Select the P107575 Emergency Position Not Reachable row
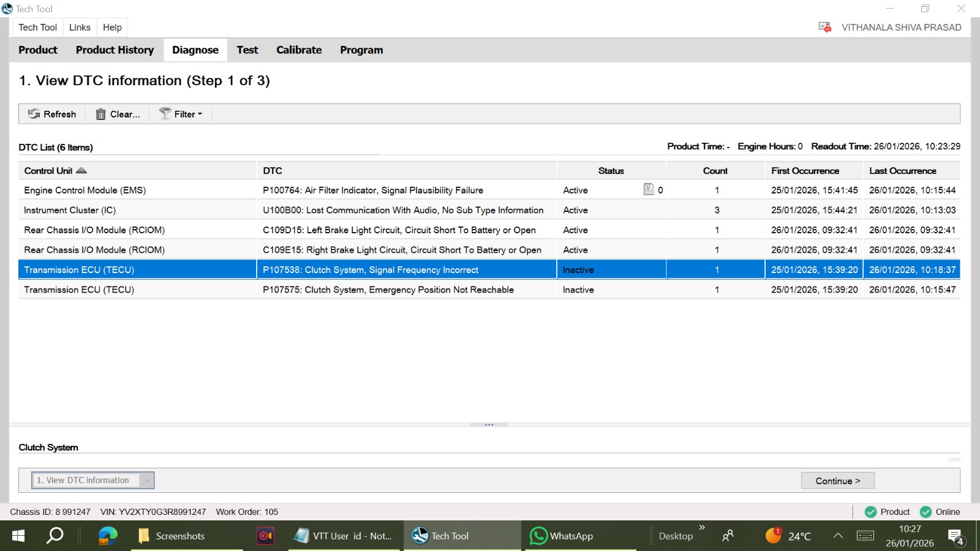The image size is (980, 551). [x=489, y=290]
